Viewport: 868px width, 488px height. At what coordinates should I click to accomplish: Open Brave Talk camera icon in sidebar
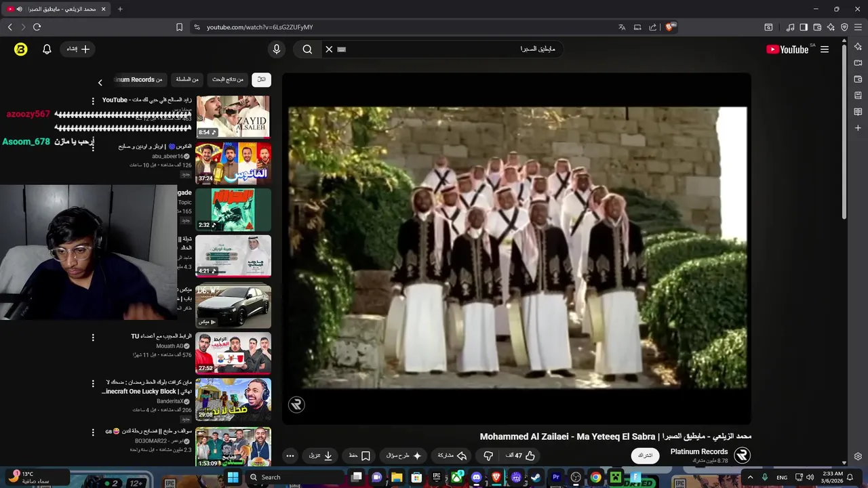tap(858, 63)
